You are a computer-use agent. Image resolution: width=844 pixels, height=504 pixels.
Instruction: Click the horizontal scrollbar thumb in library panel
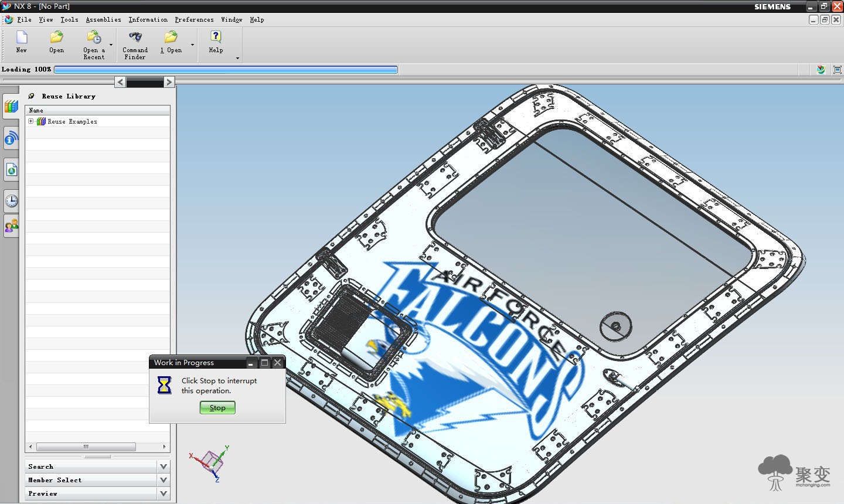(86, 447)
